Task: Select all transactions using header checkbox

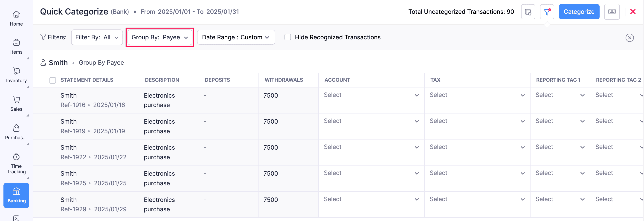Action: (53, 80)
